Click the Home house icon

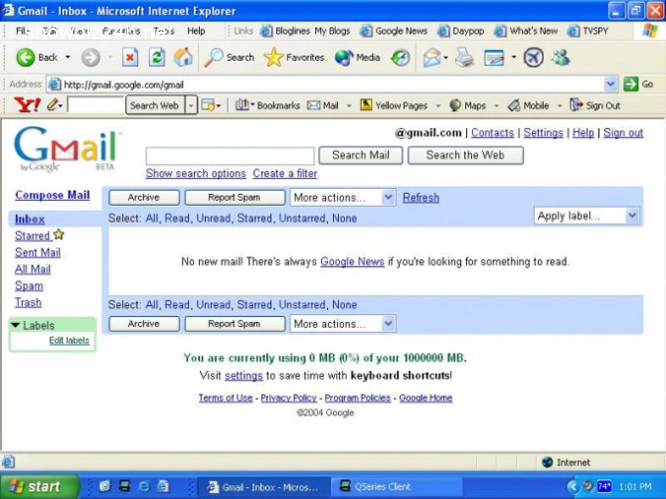click(183, 57)
